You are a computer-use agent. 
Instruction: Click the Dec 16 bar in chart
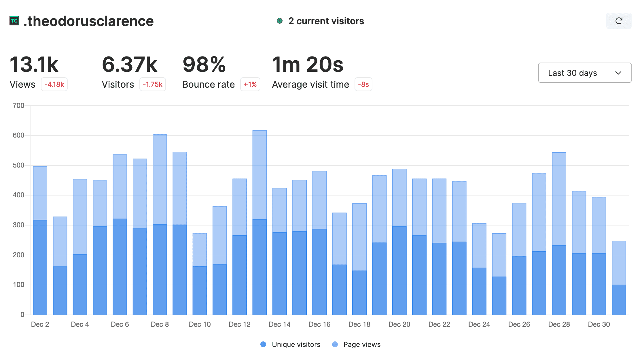click(319, 243)
